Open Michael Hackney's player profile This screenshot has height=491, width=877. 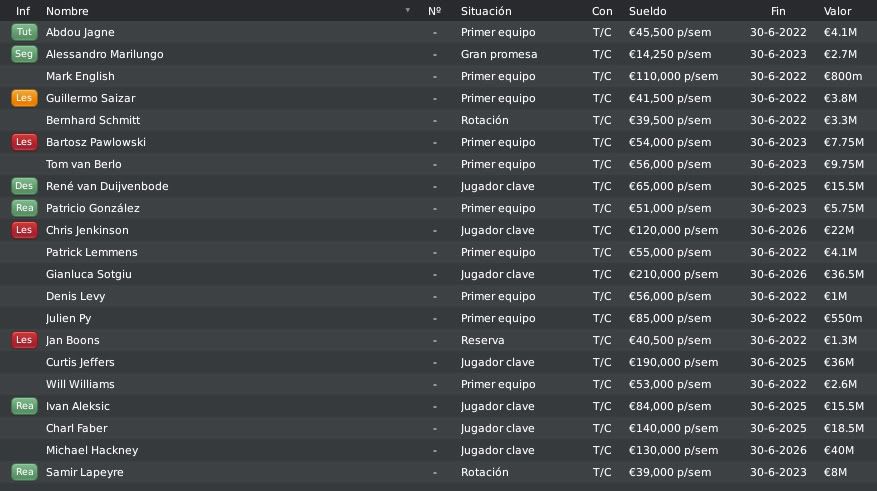[x=92, y=450]
